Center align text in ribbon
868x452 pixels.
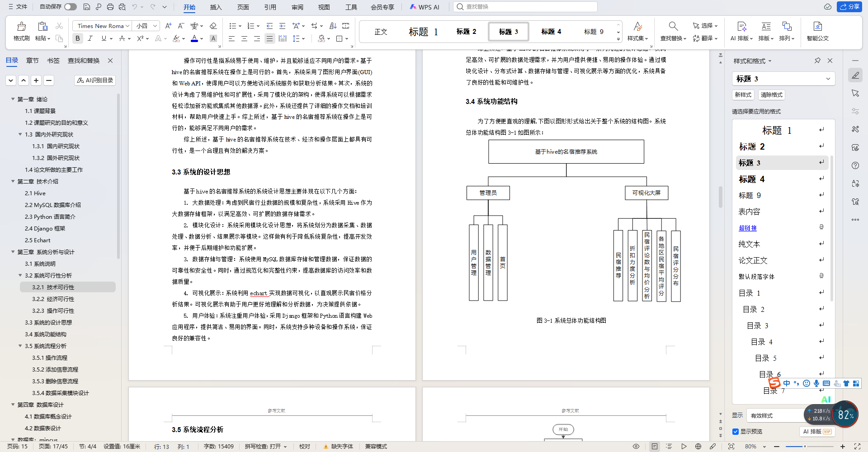(244, 38)
